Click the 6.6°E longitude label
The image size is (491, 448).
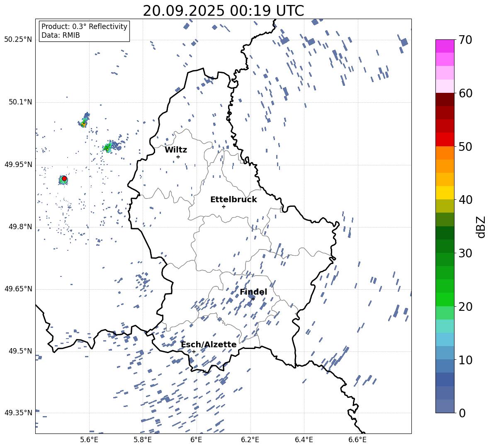point(357,440)
